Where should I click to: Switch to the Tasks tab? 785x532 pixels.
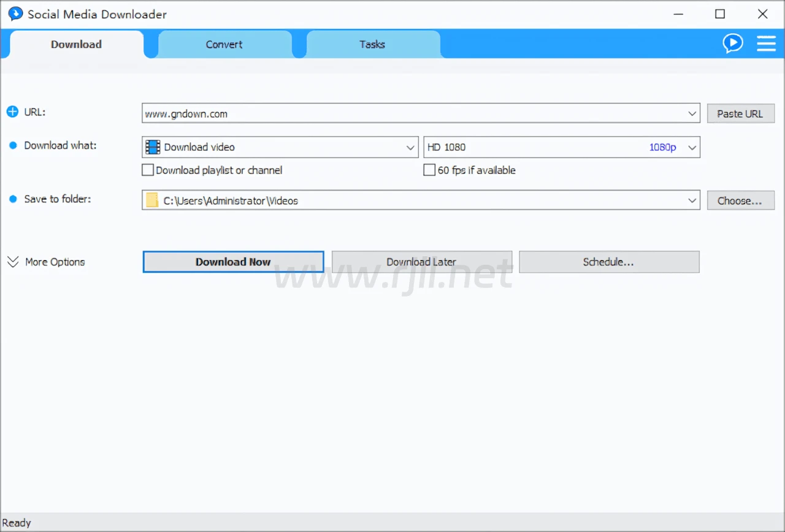(x=372, y=44)
